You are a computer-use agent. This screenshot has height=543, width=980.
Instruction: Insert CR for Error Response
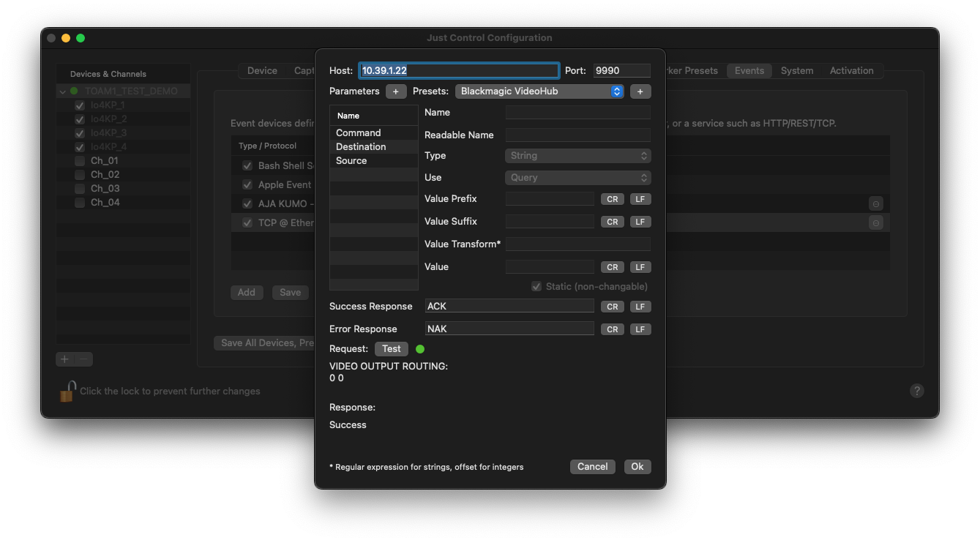click(x=613, y=329)
